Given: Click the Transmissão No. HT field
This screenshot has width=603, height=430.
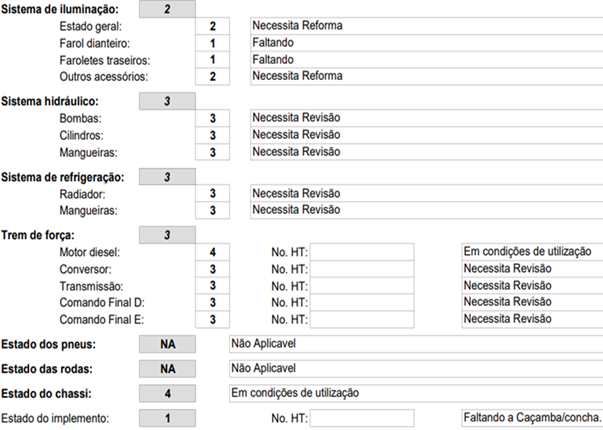Looking at the screenshot, I should (361, 286).
